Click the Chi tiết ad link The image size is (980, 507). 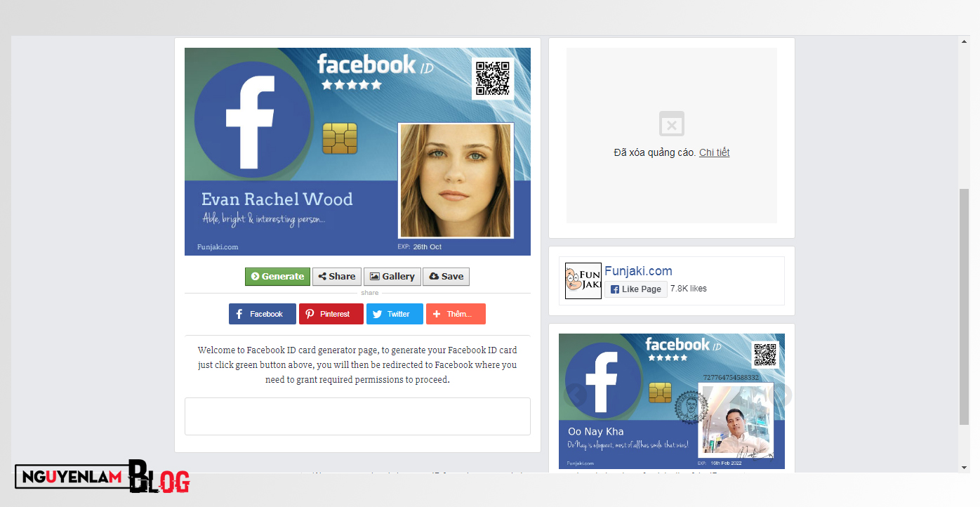[714, 152]
